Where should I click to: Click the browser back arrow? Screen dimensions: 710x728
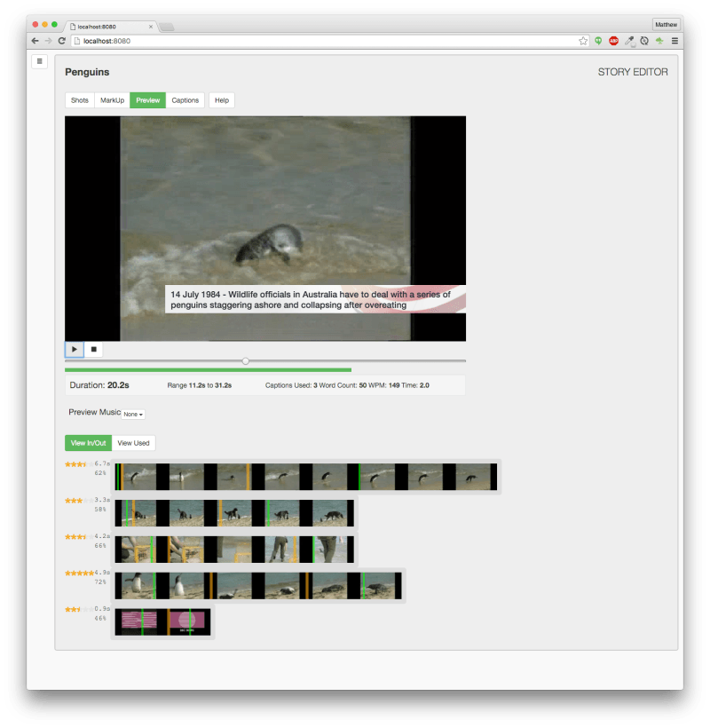point(35,41)
